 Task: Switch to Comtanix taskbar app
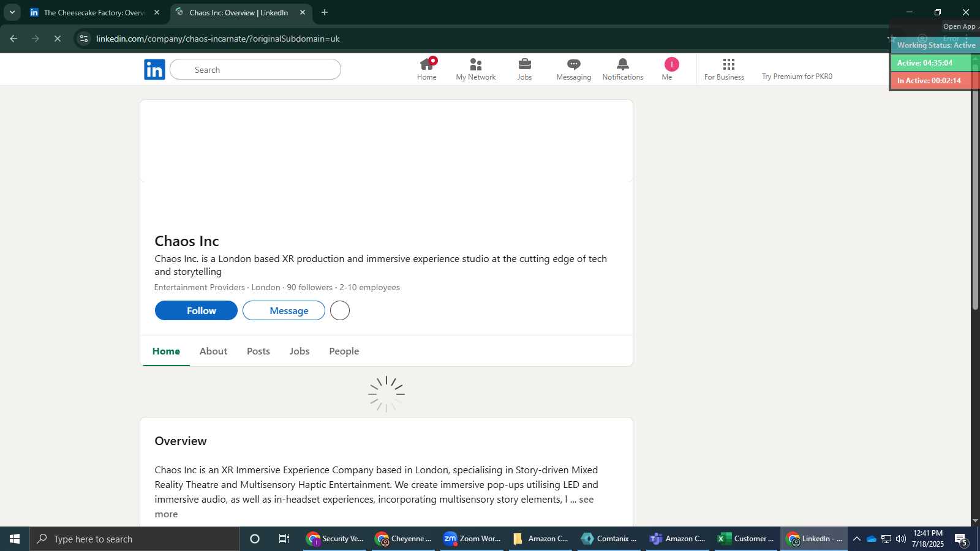coord(609,539)
